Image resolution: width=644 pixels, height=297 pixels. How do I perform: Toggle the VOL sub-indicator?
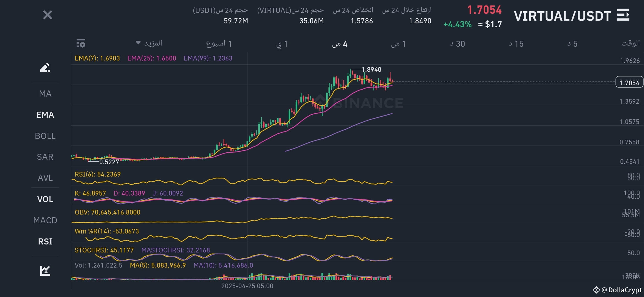[x=45, y=199]
